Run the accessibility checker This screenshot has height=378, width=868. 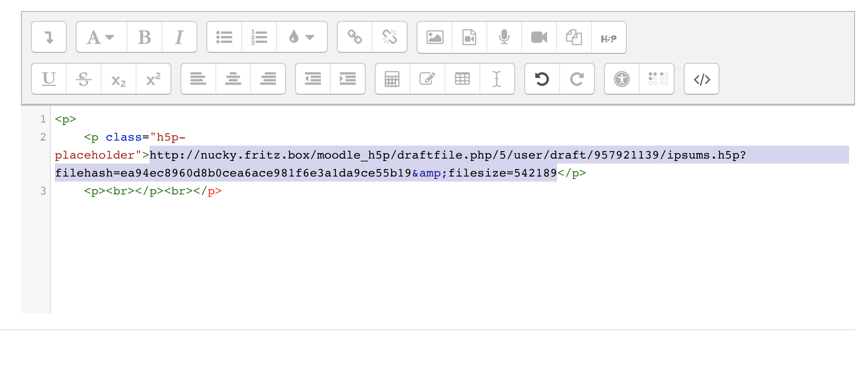[x=622, y=79]
